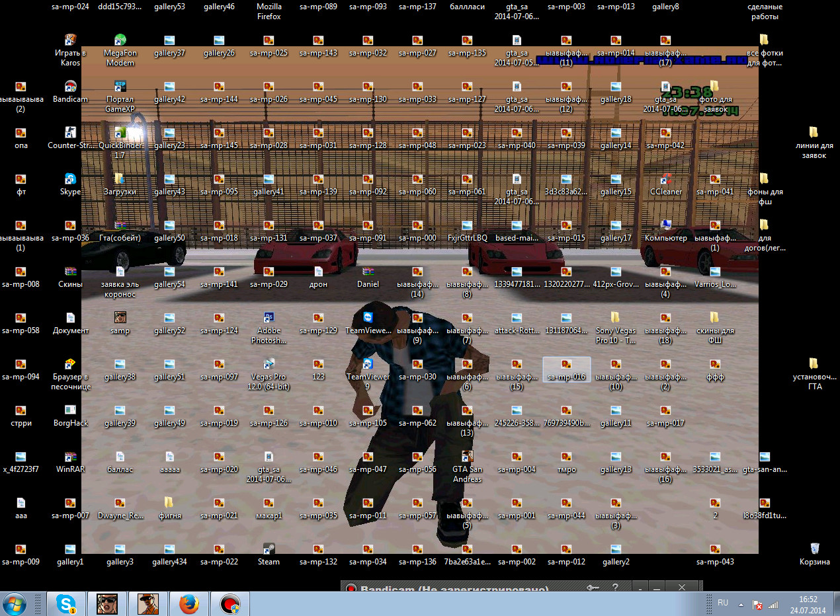
Task: Select the все фотки для фот... folder
Action: tap(765, 50)
